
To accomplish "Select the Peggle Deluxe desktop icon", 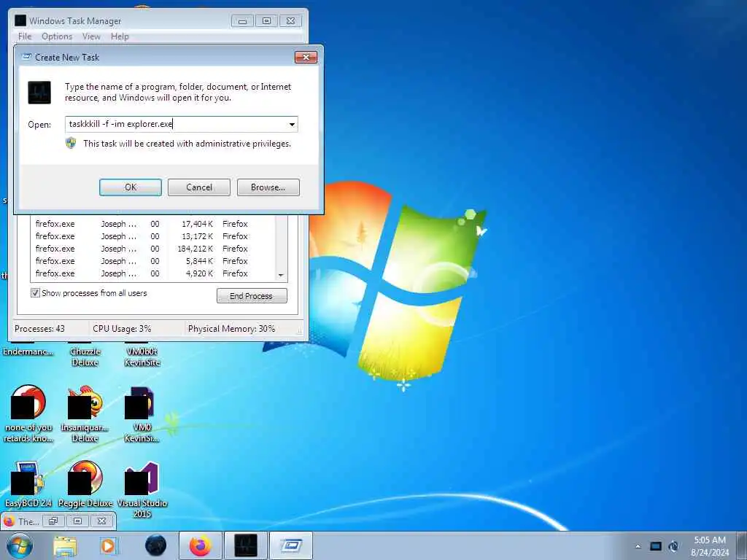I will tap(85, 484).
